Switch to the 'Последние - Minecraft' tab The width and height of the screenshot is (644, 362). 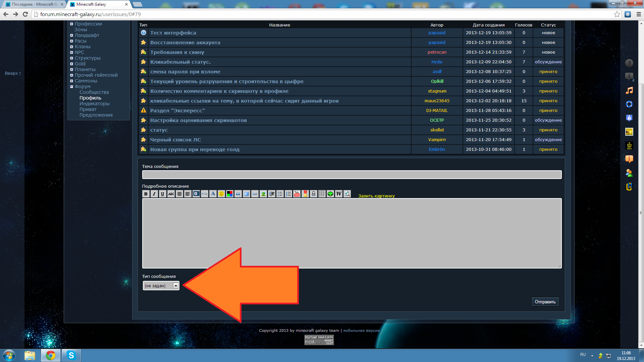(x=34, y=4)
